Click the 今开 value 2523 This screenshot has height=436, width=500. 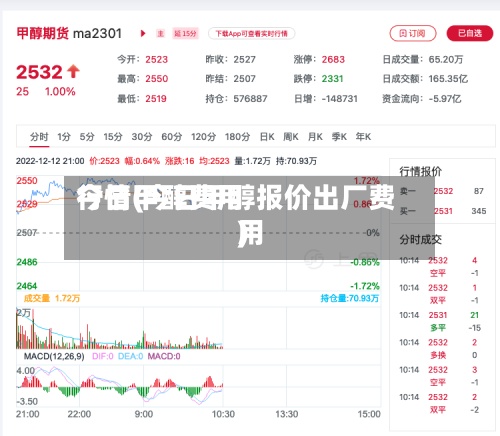tap(156, 60)
